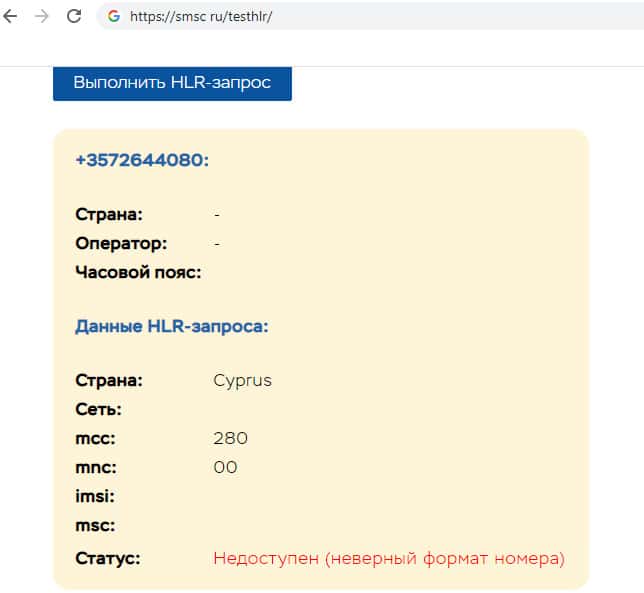Select the Cyprus country value
Viewport: 644px width, 593px height.
point(242,381)
